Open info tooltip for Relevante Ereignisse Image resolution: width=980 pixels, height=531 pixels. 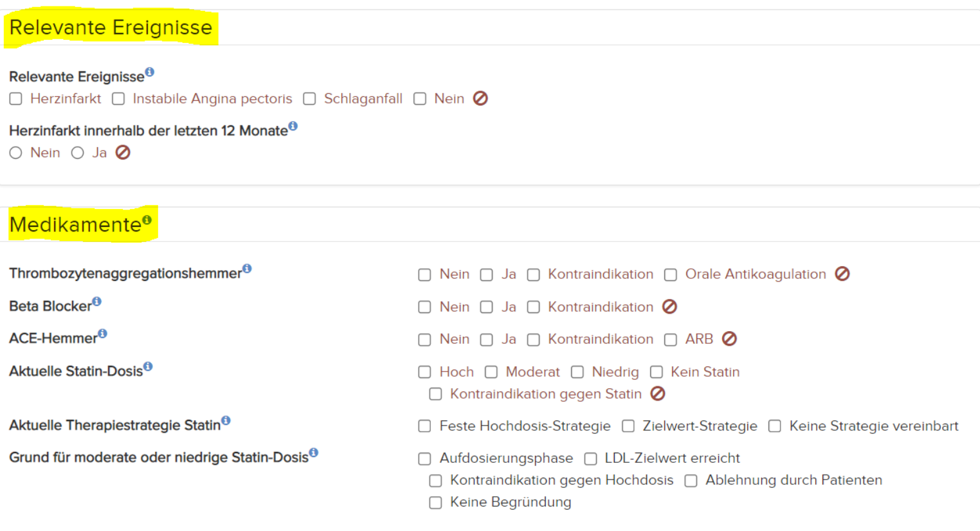150,72
